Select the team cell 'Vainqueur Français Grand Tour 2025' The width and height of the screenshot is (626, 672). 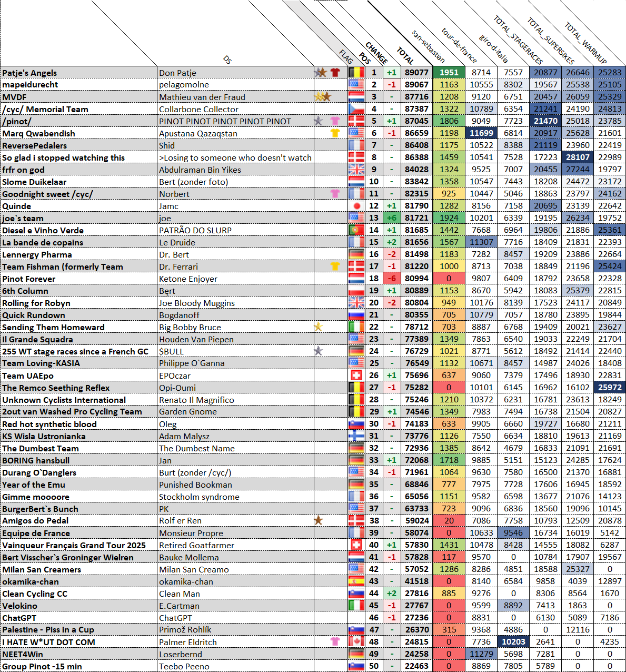[x=79, y=545]
